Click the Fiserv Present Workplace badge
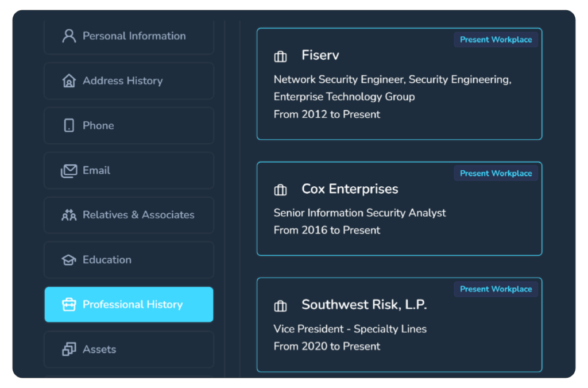 tap(496, 40)
